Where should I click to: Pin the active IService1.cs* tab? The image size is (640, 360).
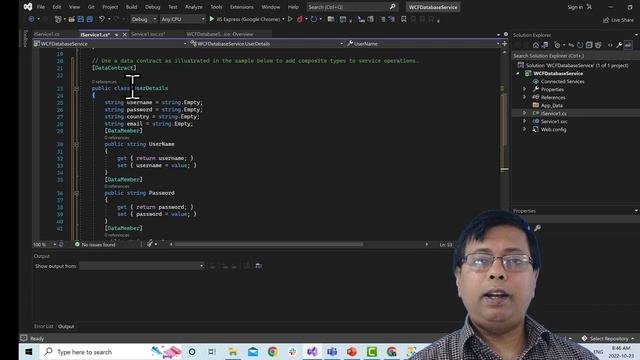pyautogui.click(x=117, y=35)
